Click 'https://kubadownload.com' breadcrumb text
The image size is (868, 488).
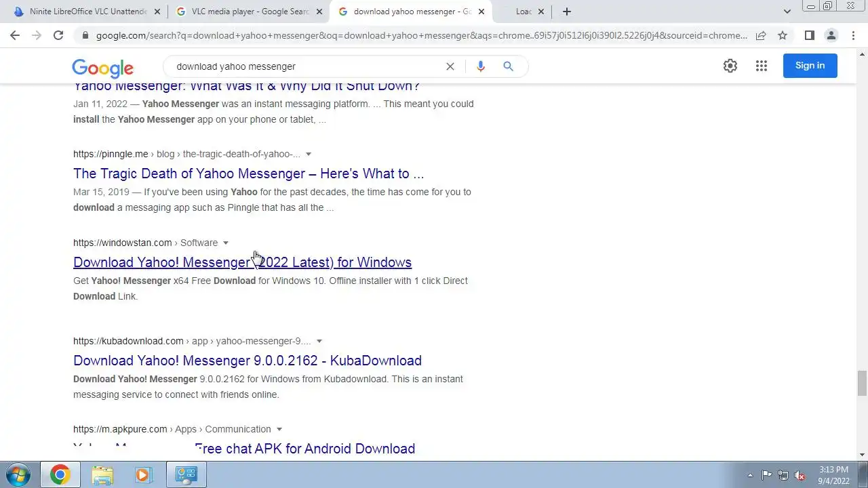[x=128, y=341]
